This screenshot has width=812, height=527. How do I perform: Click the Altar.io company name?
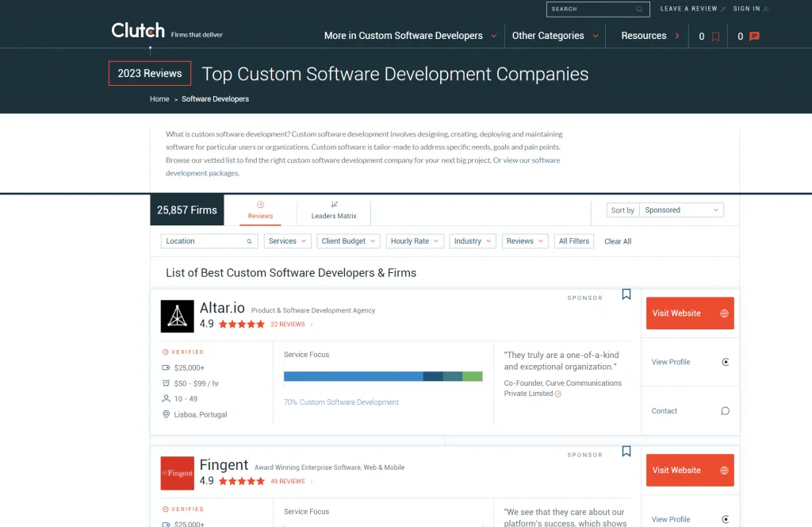tap(222, 308)
